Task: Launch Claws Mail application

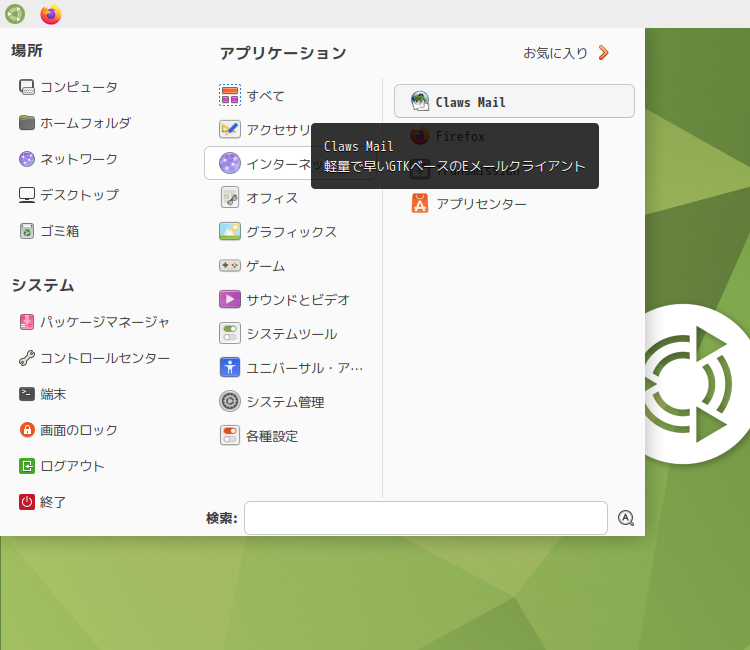Action: pyautogui.click(x=514, y=101)
